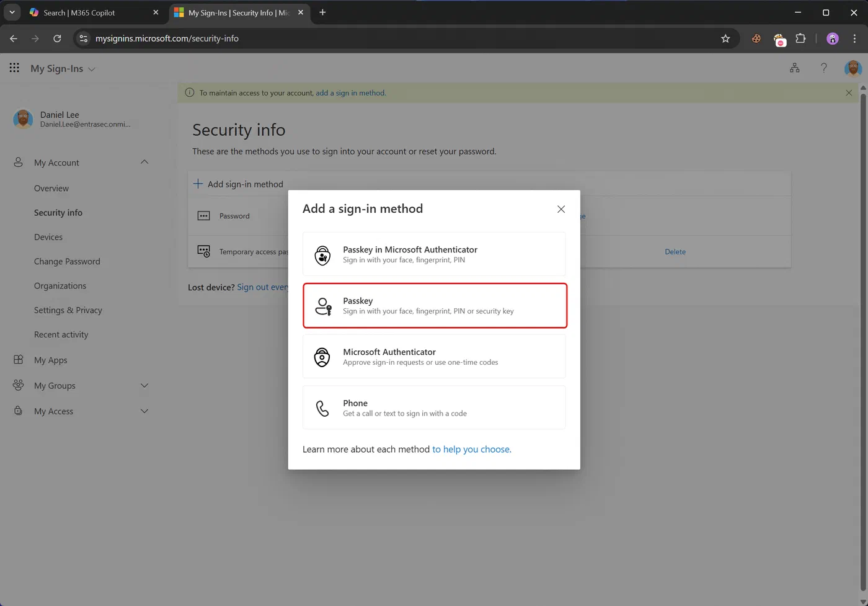Choose the Microsoft Authenticator option
The image size is (868, 606).
434,357
